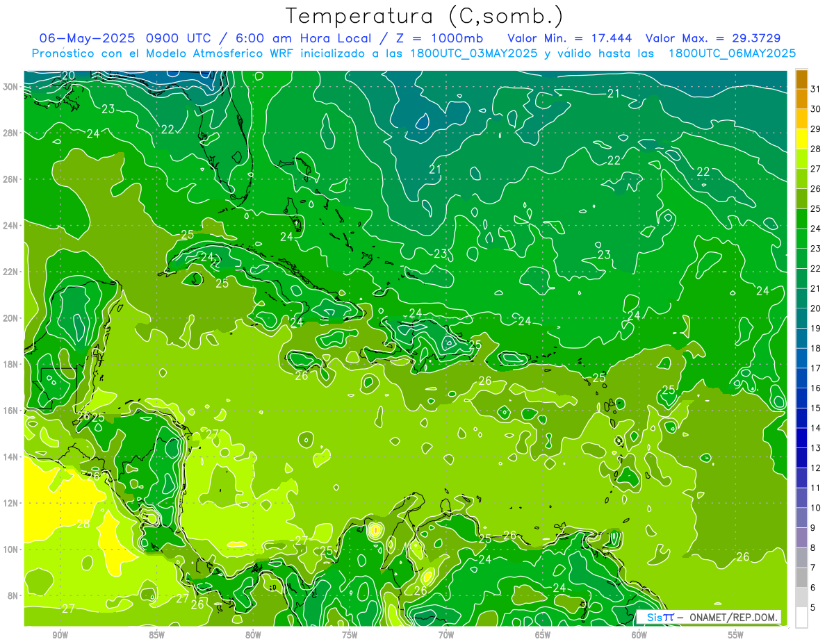Click the latitude axis label "20N"
The width and height of the screenshot is (834, 644).
coord(10,318)
